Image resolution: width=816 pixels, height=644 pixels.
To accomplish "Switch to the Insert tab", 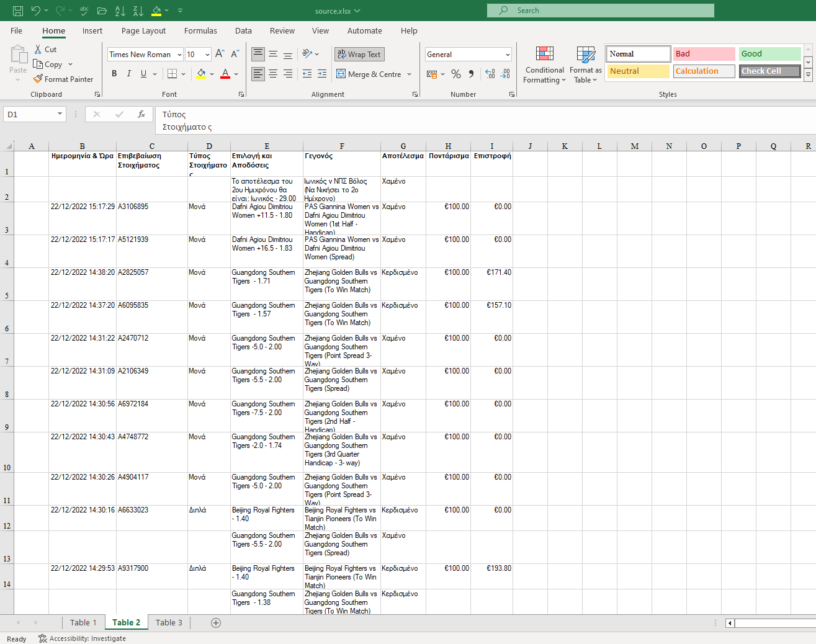I will tap(92, 30).
